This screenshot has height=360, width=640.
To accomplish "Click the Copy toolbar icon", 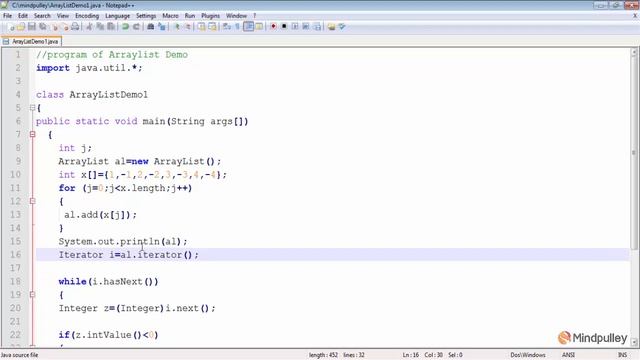I will tap(100, 27).
